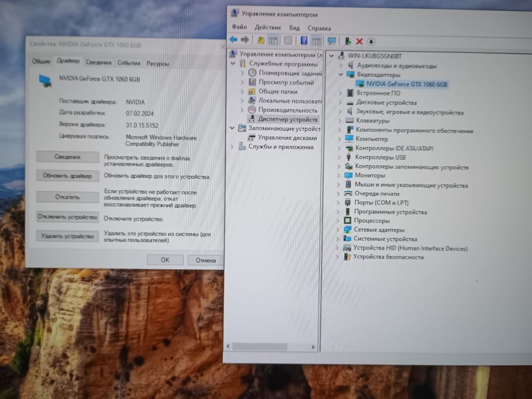Click the gray Forward arrow in toolbar
This screenshot has height=399, width=532.
pos(245,40)
